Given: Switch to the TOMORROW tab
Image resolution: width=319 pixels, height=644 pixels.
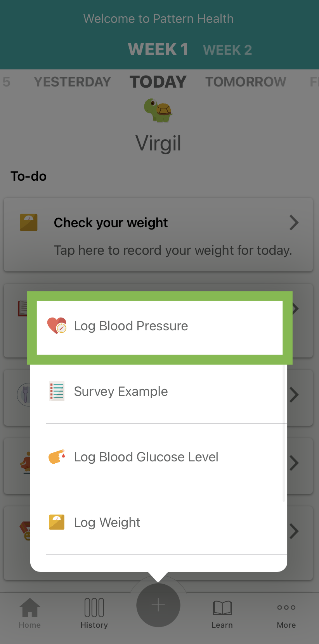Looking at the screenshot, I should coord(246,82).
